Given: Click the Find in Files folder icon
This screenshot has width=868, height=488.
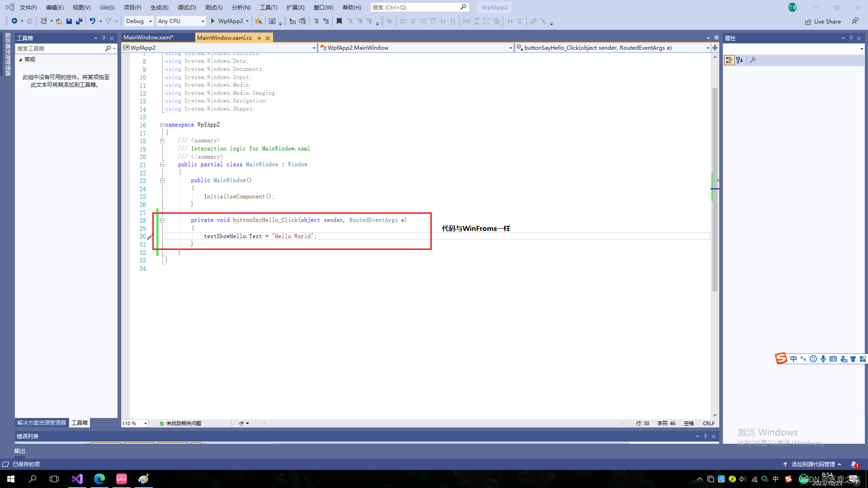Looking at the screenshot, I should click(259, 21).
